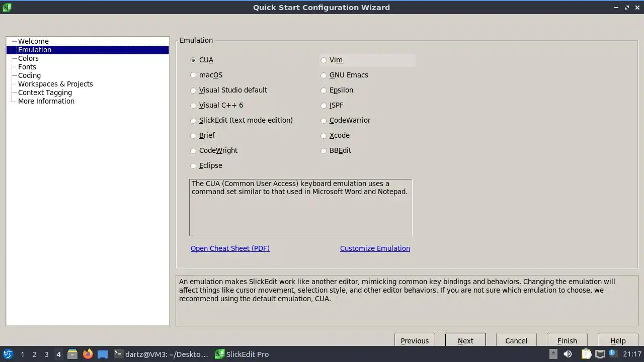The image size is (644, 362).
Task: Open the Context Tagging page
Action: tap(45, 93)
